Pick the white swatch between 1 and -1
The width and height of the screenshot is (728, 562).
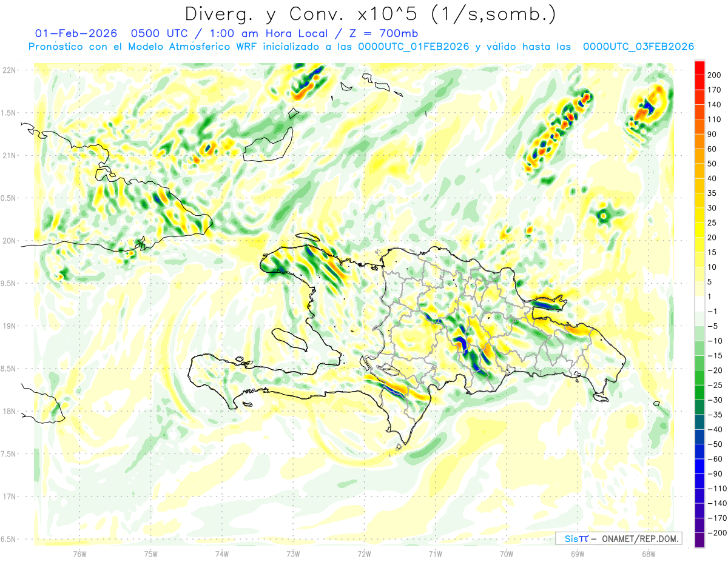(x=699, y=304)
